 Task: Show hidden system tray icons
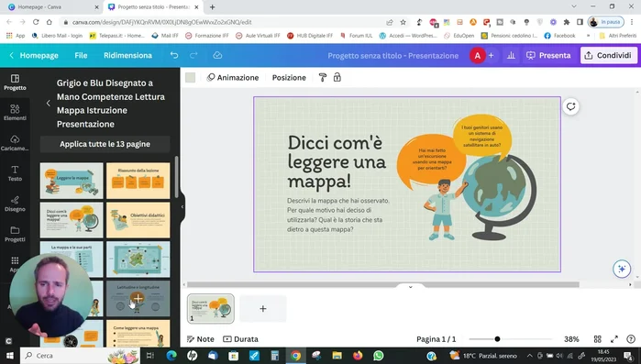point(529,356)
